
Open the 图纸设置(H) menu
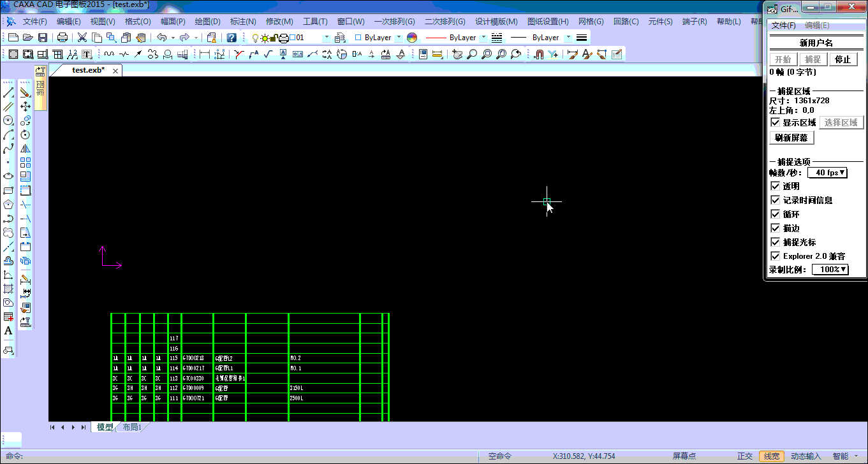(x=548, y=22)
